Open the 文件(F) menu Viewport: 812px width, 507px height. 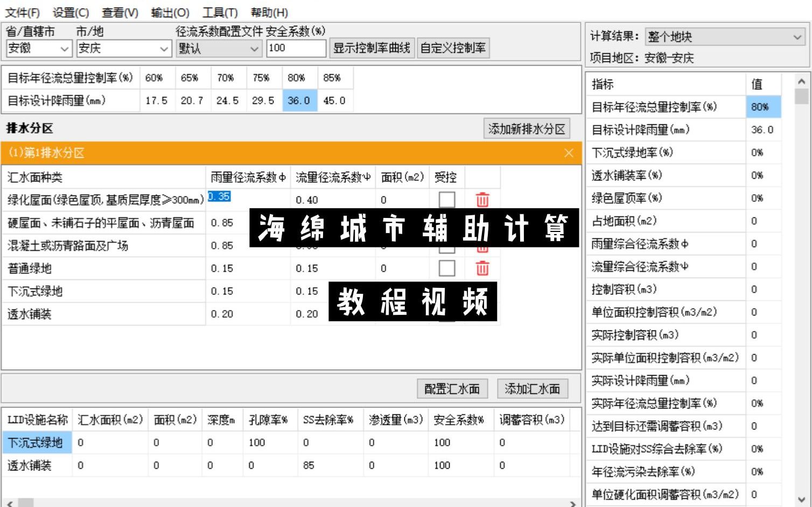pos(23,12)
